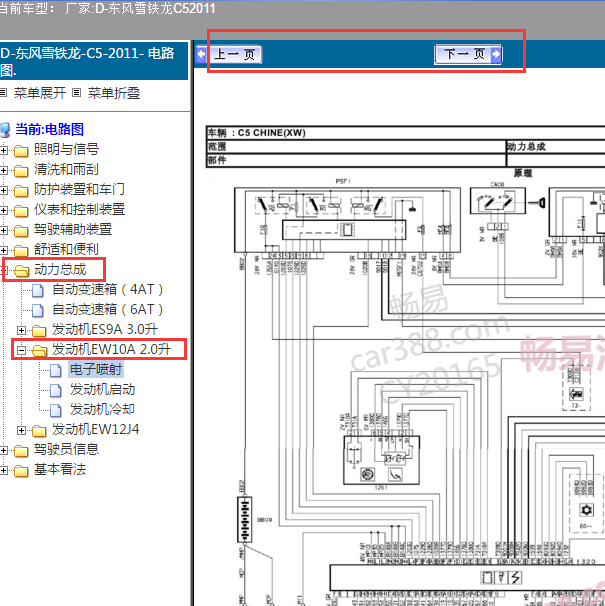
Task: Click the 车辆 : C5 CHINE(XW) table cell
Action: pos(405,133)
